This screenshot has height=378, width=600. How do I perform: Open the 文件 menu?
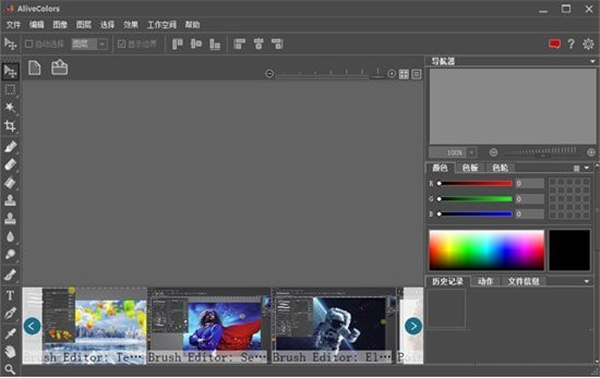tap(13, 25)
